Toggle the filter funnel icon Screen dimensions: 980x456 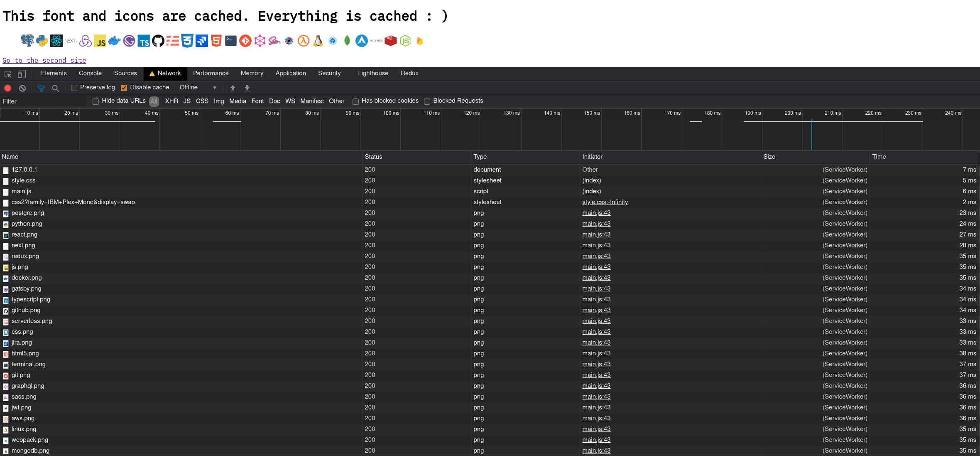tap(41, 88)
